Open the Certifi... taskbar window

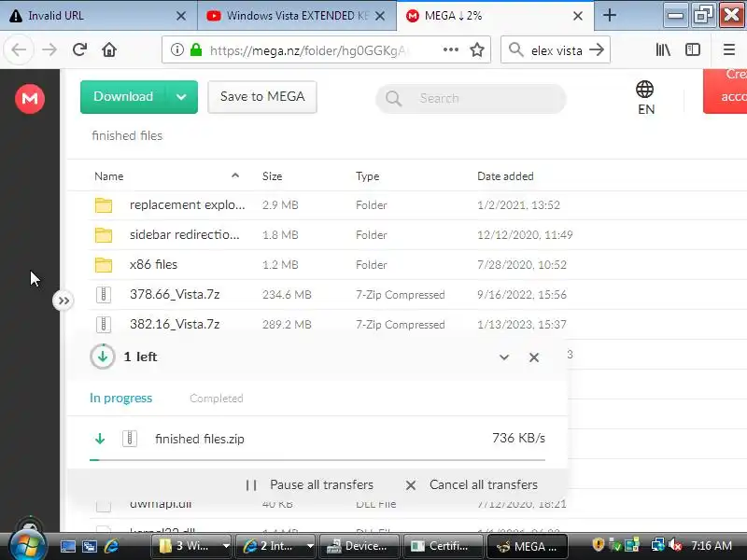click(443, 546)
